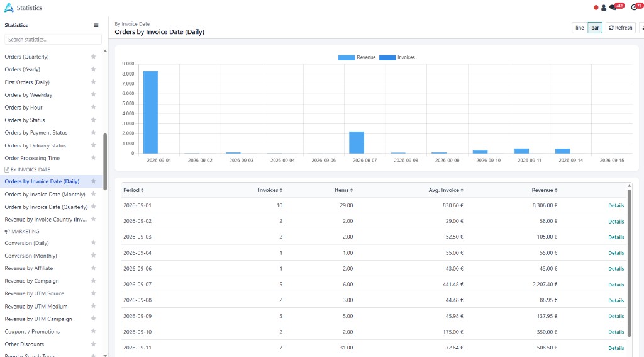Star the Orders by Hour report

click(93, 107)
